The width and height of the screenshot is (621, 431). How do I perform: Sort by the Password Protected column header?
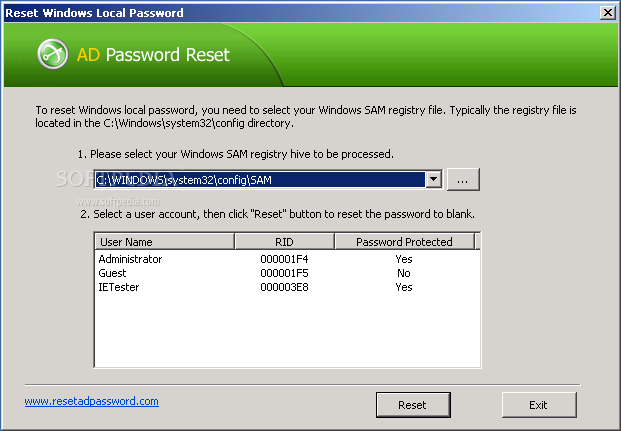pos(404,242)
